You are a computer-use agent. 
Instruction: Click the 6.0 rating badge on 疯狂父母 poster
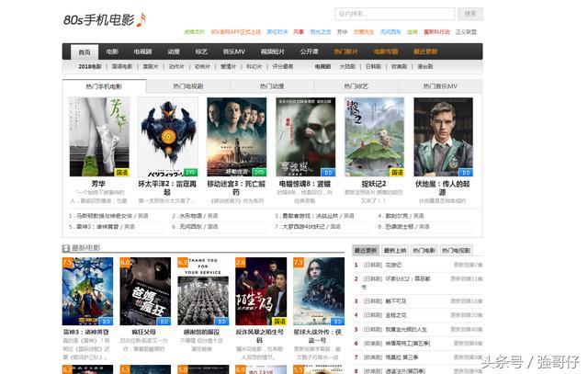[125, 262]
